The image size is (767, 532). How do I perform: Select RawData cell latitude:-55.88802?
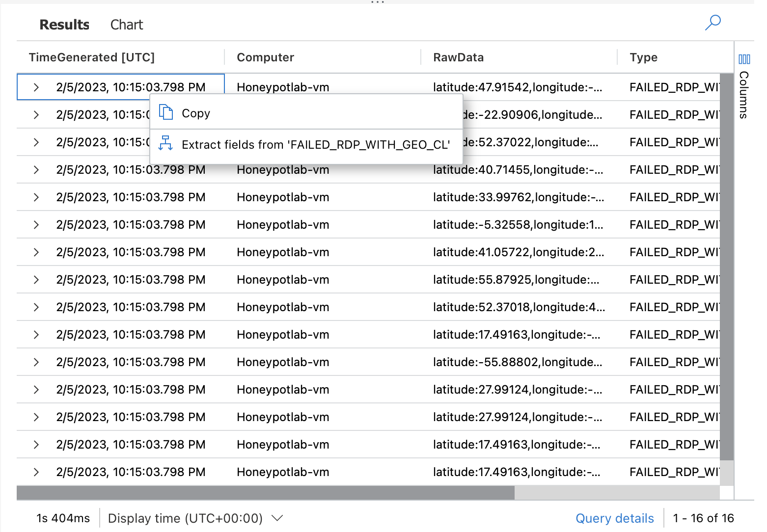point(519,362)
